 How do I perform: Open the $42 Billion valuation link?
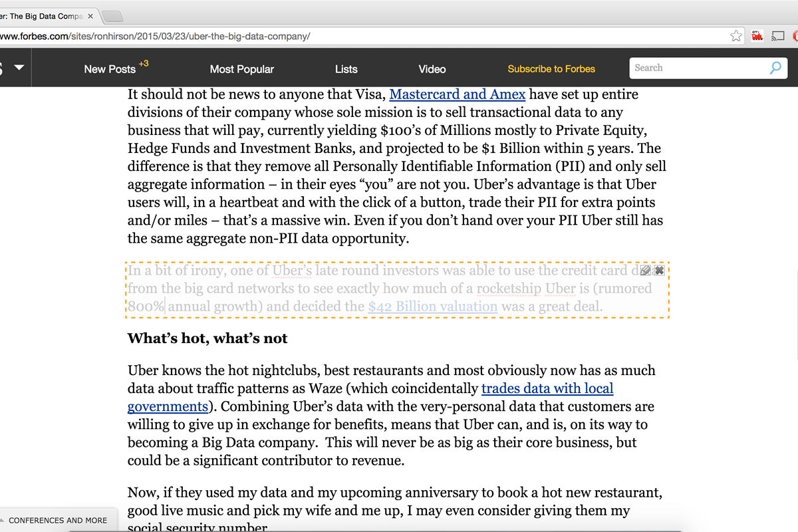tap(433, 307)
